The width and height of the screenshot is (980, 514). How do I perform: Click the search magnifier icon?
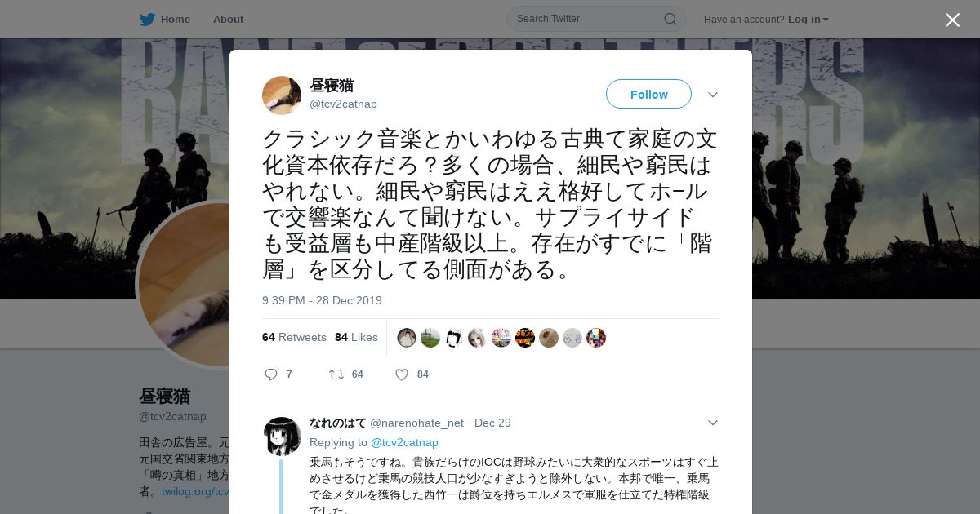coord(670,19)
